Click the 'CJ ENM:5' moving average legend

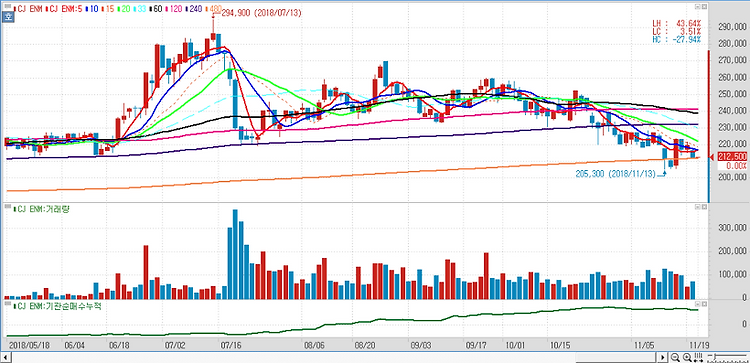[x=64, y=9]
